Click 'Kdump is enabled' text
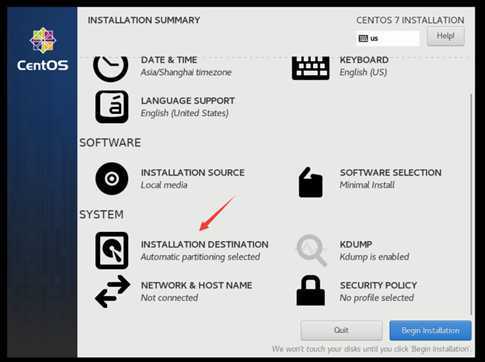Screen dimensions: 485x362 point(374,257)
